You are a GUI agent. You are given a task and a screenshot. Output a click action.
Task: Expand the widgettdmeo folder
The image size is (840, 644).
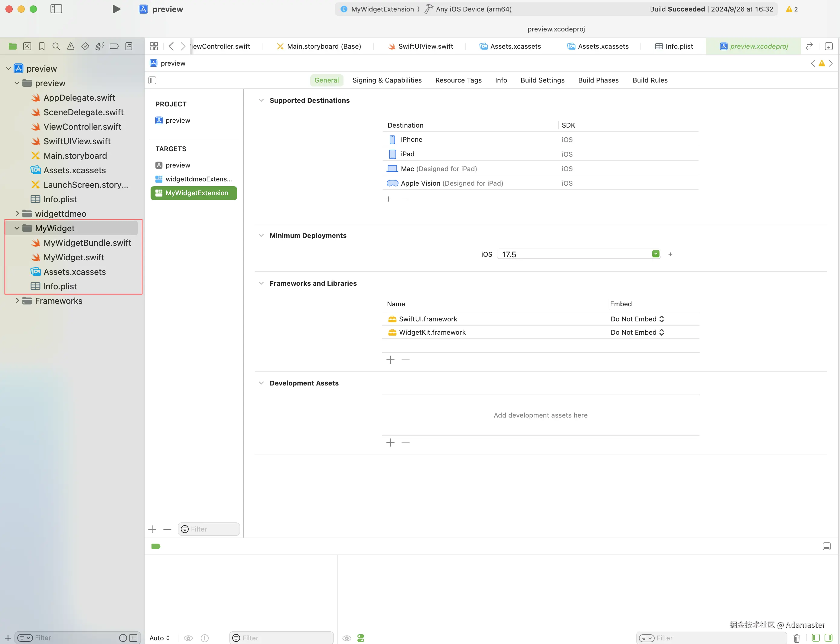[17, 213]
